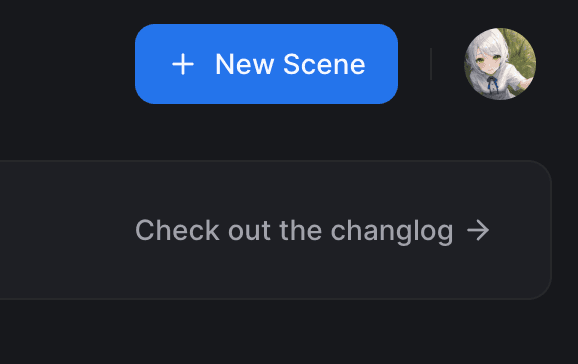
Task: Open the 'Check out the changlog' link
Action: click(312, 231)
